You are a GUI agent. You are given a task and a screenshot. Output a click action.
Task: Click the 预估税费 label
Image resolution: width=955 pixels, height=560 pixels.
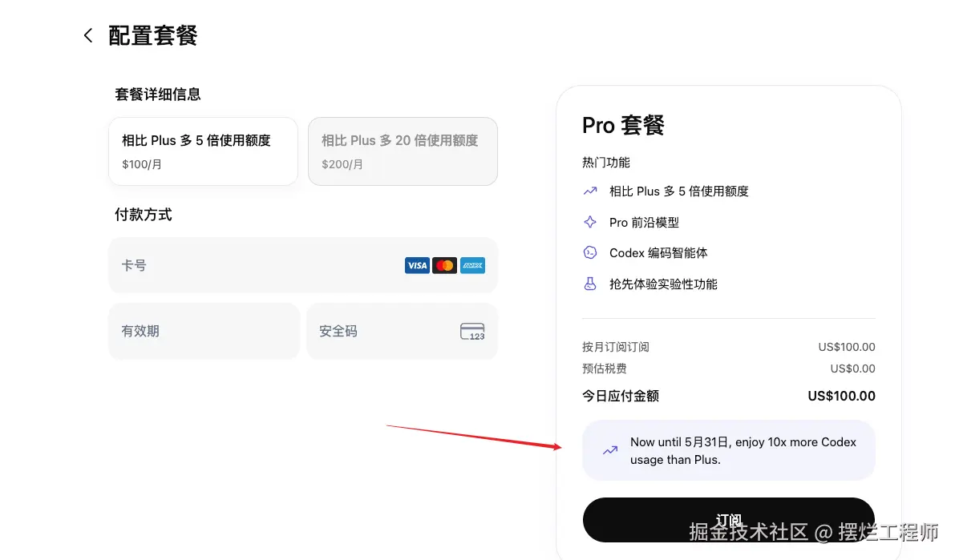[x=604, y=369]
